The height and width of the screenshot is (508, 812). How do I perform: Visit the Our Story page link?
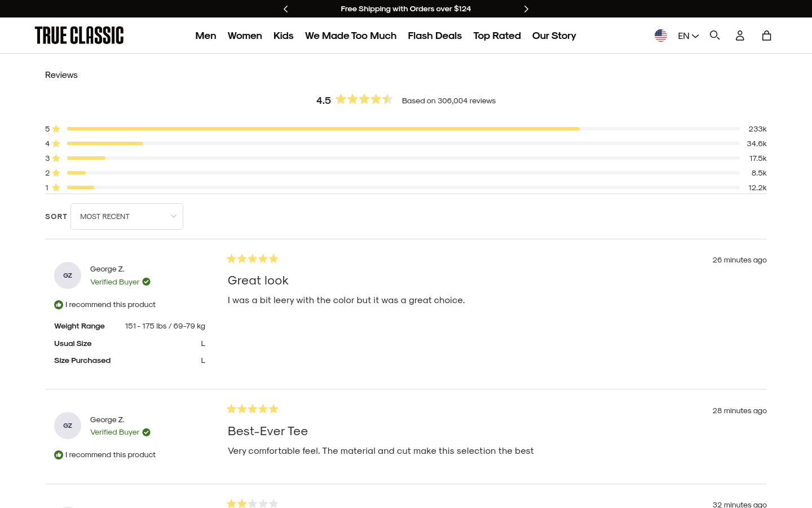coord(554,36)
